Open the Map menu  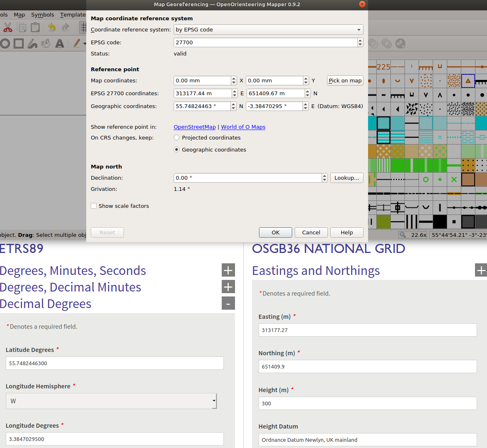coord(19,14)
